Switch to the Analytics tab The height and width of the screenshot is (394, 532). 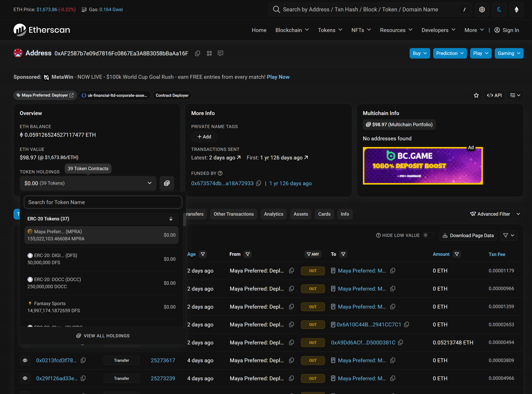tap(274, 214)
